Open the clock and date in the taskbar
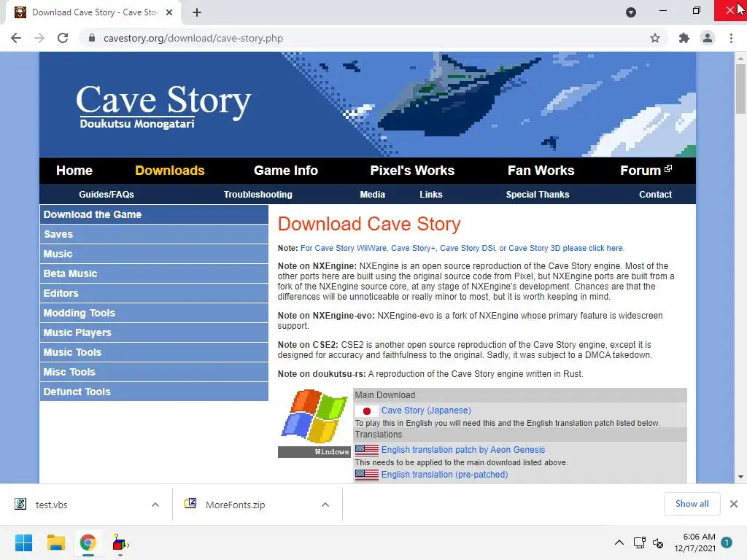Screen dimensions: 747x560 (694, 542)
